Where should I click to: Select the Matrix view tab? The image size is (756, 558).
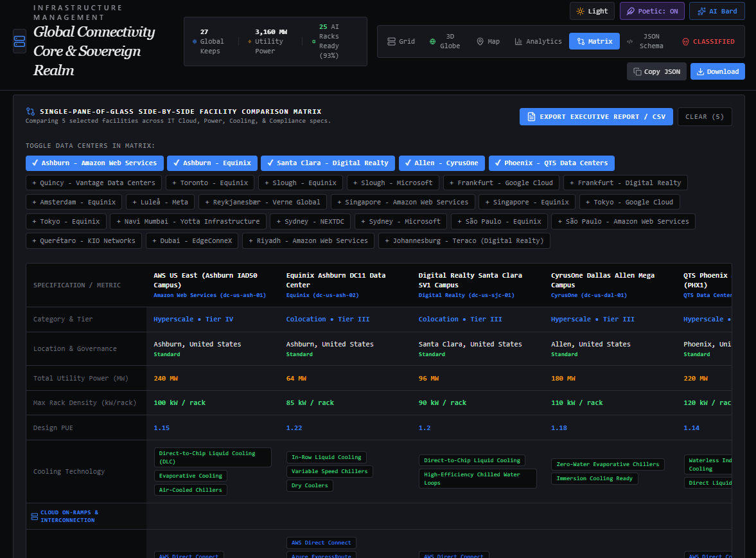click(x=595, y=42)
